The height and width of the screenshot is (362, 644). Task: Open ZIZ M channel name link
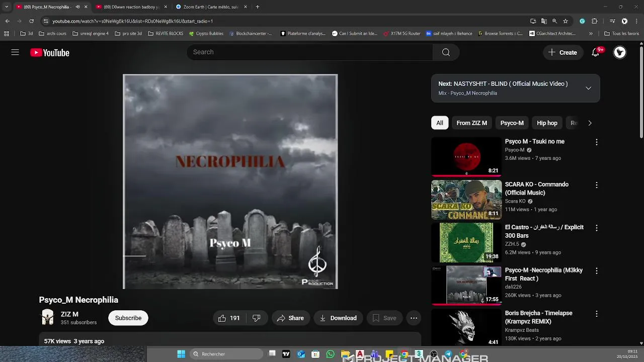tap(69, 314)
